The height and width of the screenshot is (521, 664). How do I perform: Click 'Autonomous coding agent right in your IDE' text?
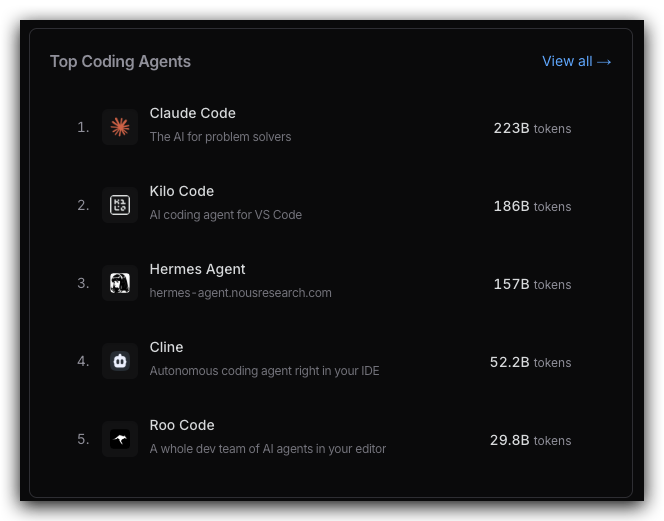click(264, 371)
